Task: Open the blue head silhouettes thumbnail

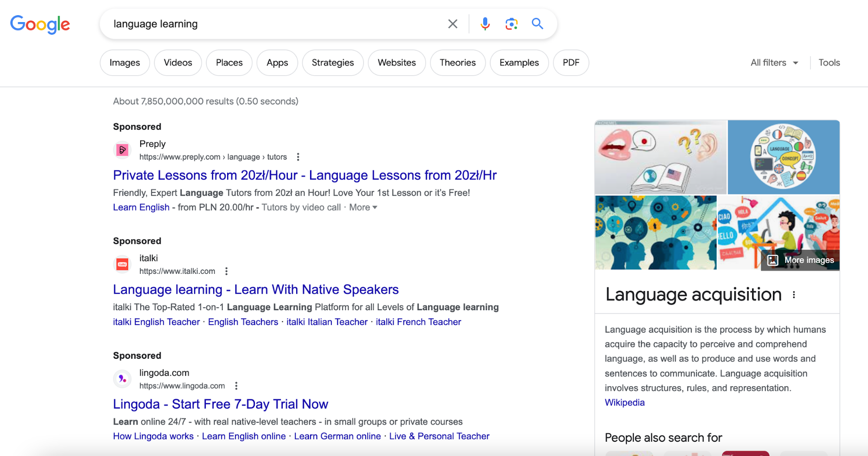Action: pos(656,233)
